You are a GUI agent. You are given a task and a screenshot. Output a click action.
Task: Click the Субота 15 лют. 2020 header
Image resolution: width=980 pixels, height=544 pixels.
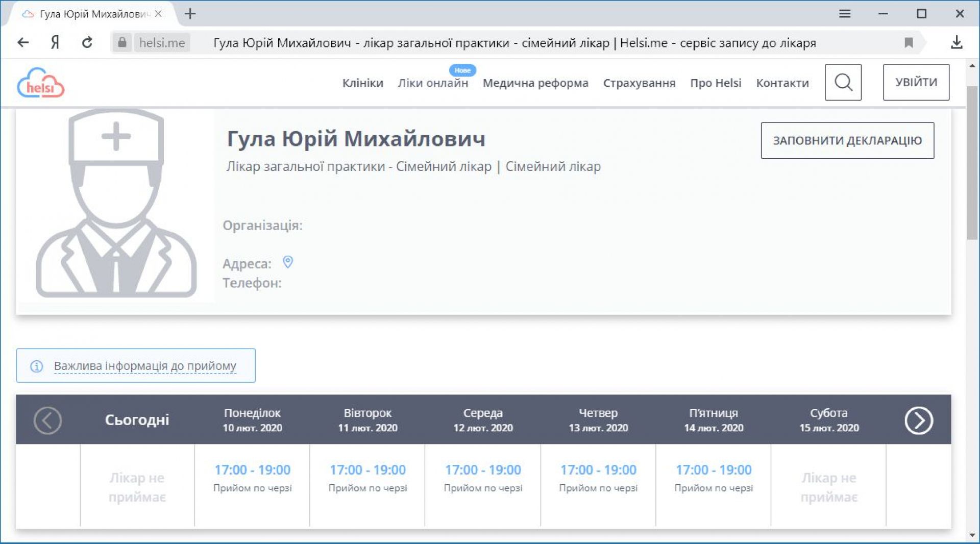[829, 420]
